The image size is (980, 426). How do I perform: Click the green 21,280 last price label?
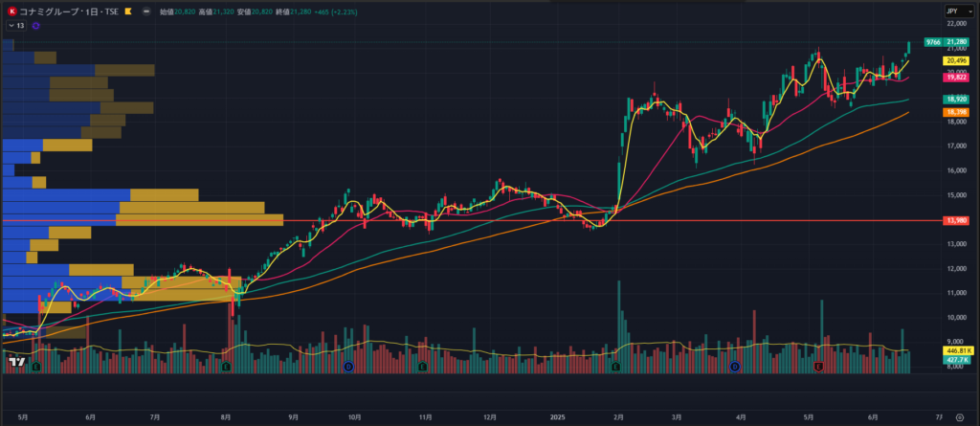tap(956, 42)
